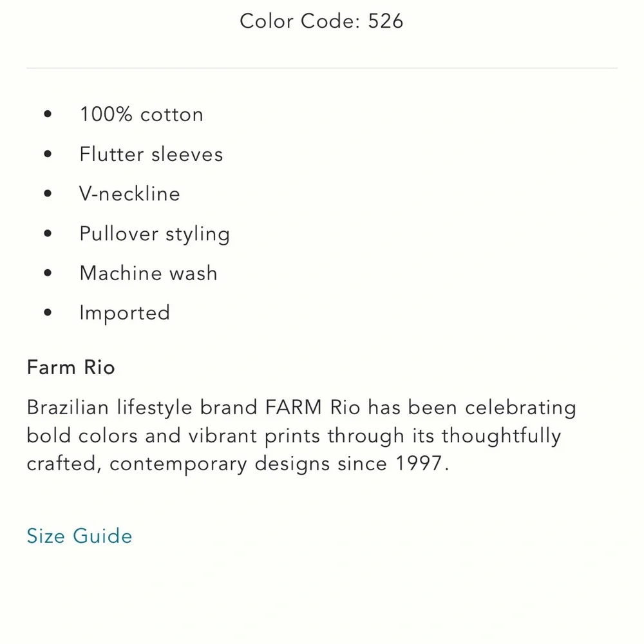Select the Machine wash list item
The image size is (644, 644).
[148, 273]
